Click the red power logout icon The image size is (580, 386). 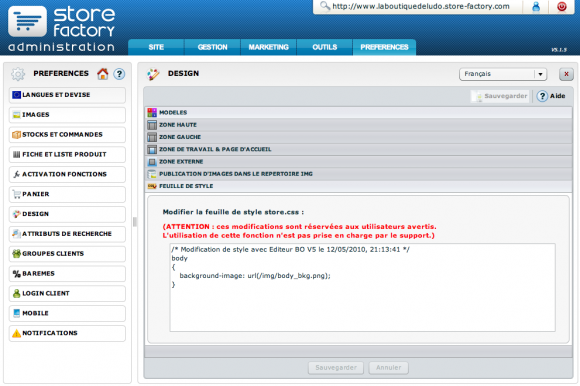(562, 7)
